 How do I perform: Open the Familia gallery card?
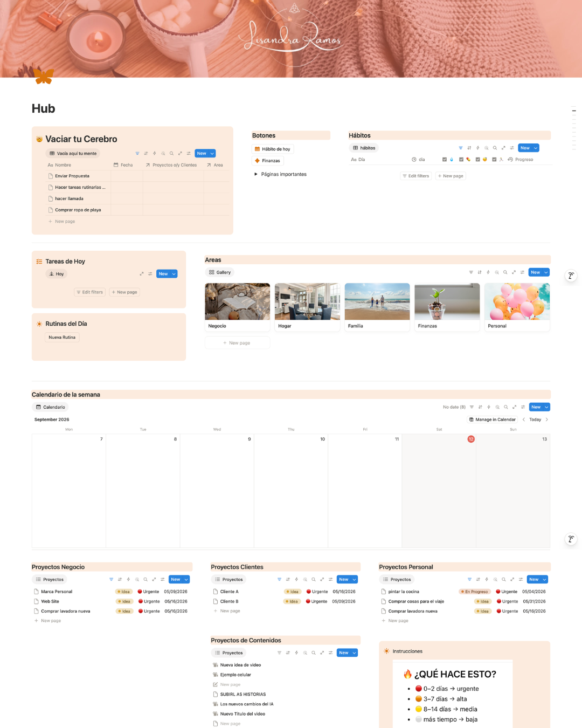click(377, 307)
